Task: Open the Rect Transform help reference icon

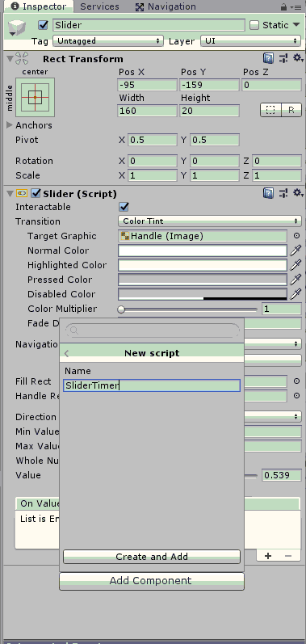Action: pyautogui.click(x=268, y=58)
